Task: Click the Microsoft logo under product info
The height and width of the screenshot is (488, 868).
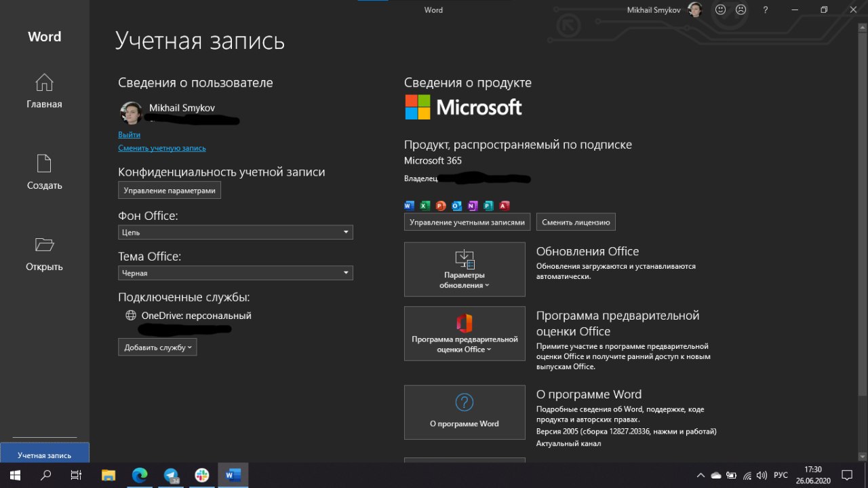Action: coord(463,107)
